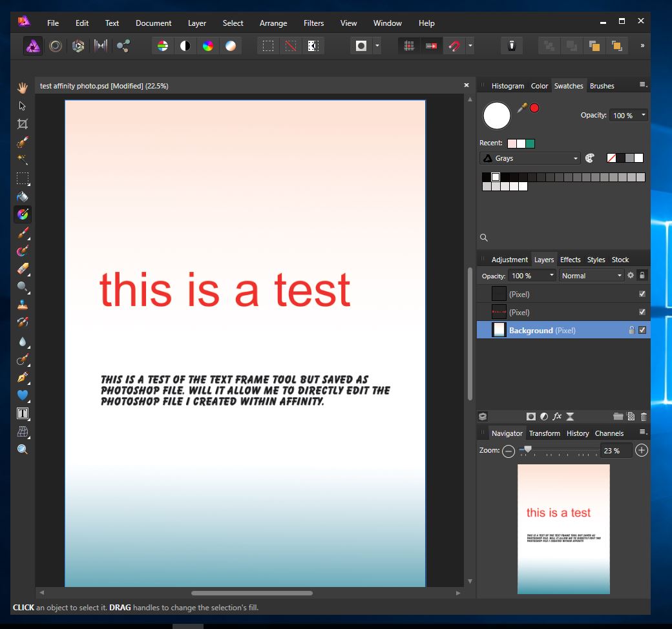The height and width of the screenshot is (629, 672).
Task: Switch to the Photo persona
Action: [33, 46]
